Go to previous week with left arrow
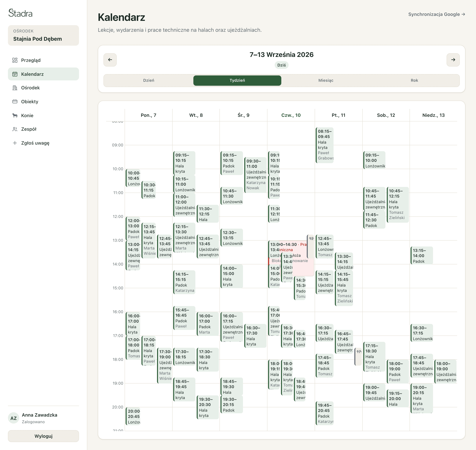The image size is (476, 450). point(110,60)
